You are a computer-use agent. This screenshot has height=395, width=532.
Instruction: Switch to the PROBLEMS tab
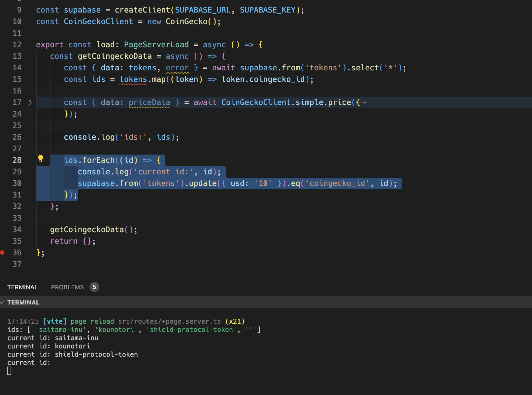[x=67, y=287]
